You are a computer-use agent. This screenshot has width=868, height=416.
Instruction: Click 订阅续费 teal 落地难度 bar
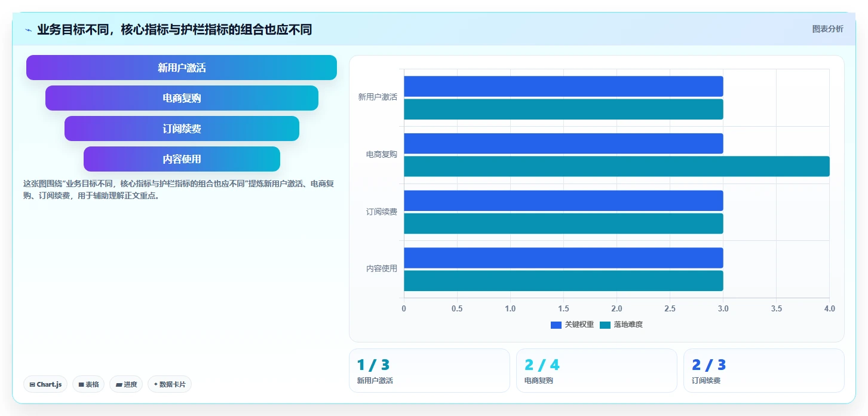563,224
